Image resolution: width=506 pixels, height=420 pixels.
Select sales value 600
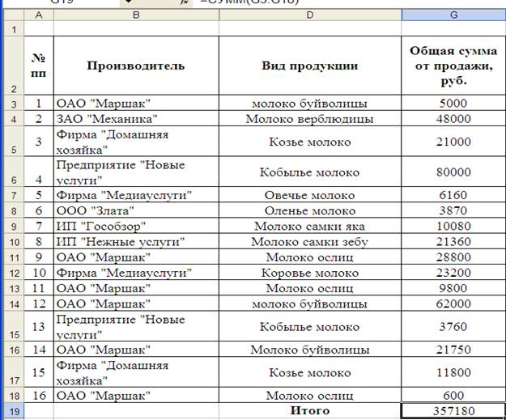453,396
